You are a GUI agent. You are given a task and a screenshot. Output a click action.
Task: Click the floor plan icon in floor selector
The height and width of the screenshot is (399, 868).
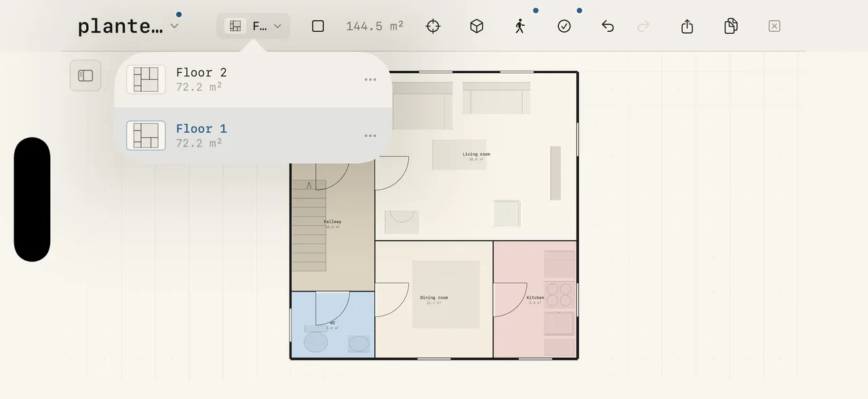[x=235, y=26]
